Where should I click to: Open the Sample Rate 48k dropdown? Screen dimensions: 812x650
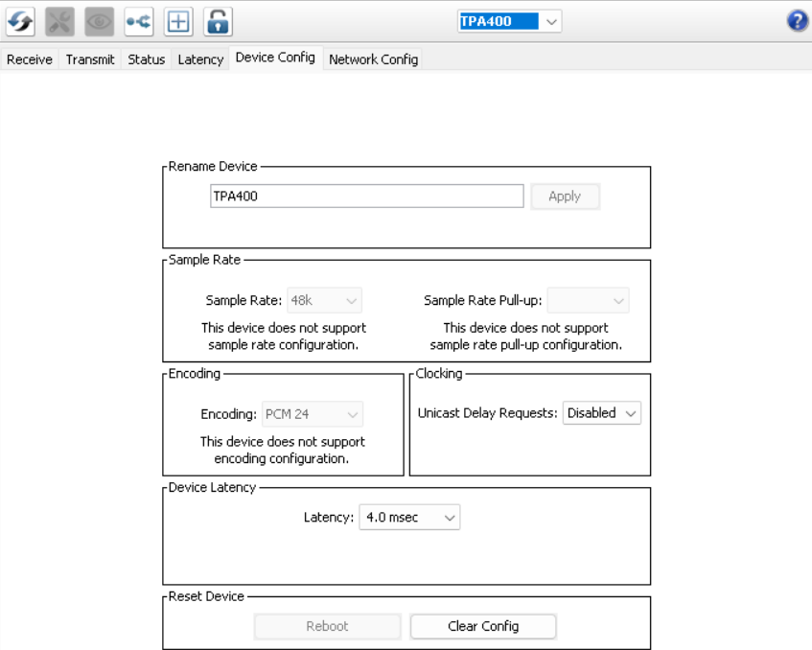(326, 300)
